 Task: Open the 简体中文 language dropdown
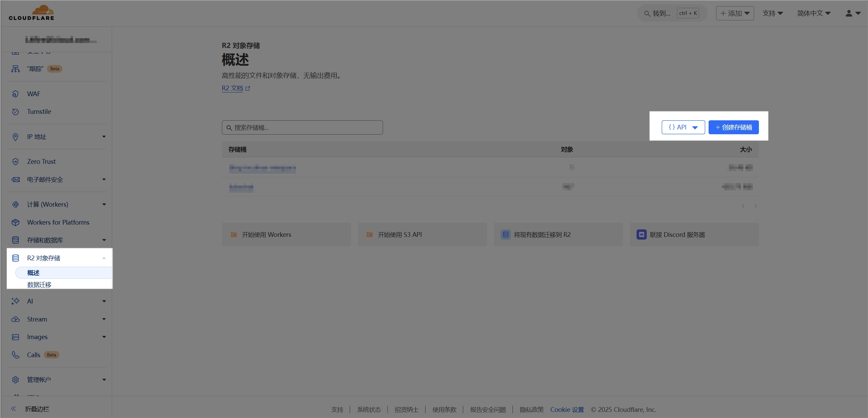(x=814, y=13)
